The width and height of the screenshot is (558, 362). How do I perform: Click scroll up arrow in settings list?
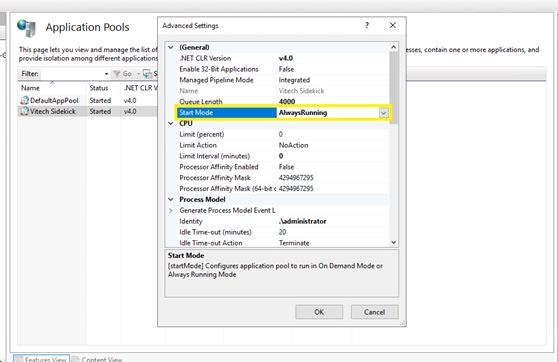pos(393,47)
